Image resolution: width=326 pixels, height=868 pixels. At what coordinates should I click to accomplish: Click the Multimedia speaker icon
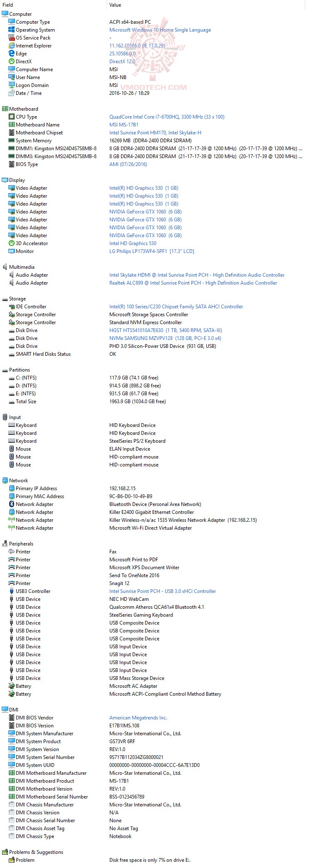(x=5, y=267)
